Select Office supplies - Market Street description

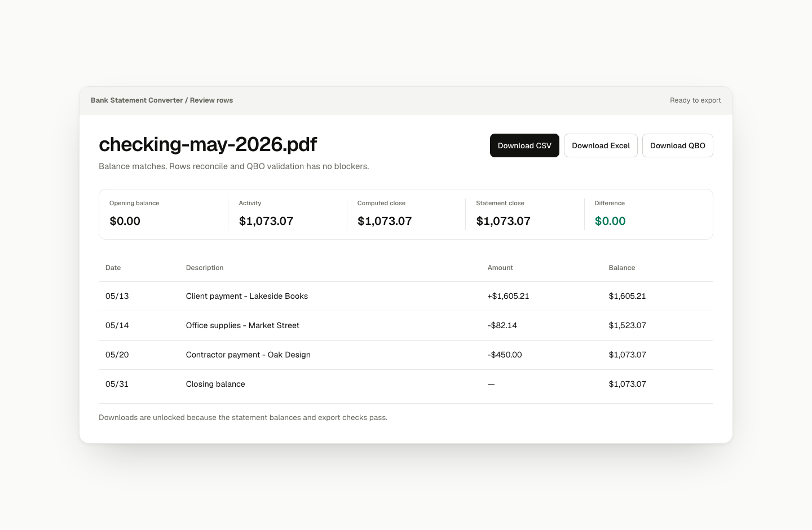(x=242, y=325)
